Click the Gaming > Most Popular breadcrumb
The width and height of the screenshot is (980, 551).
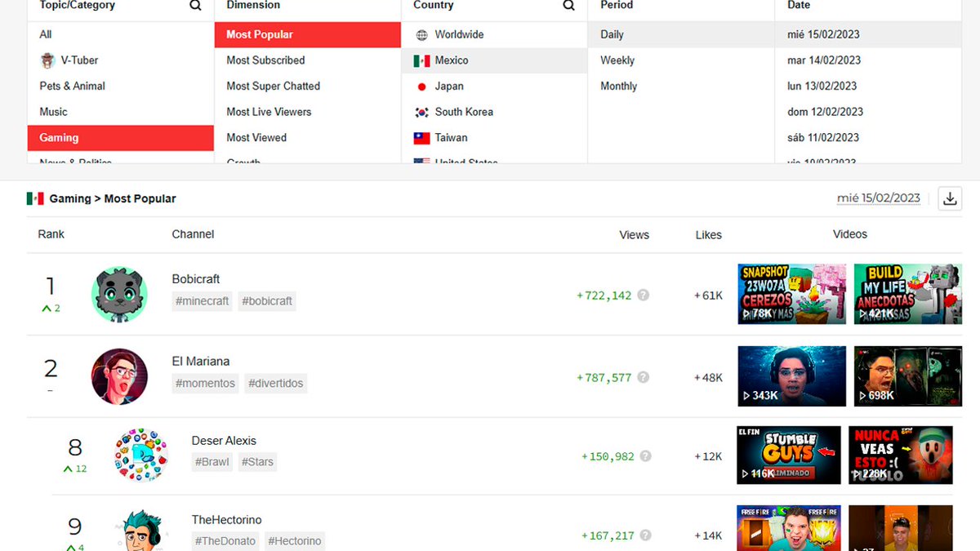click(113, 198)
